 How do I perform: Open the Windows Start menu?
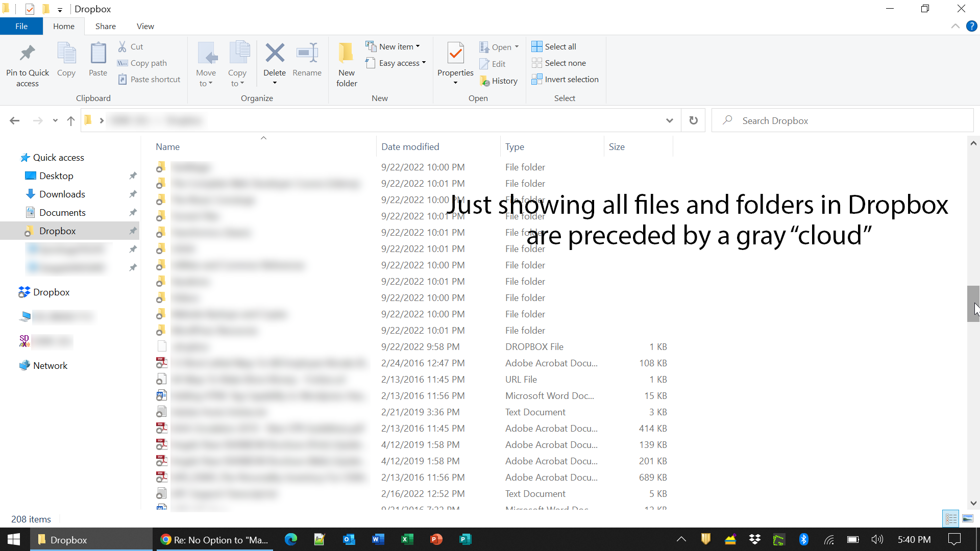pyautogui.click(x=14, y=539)
